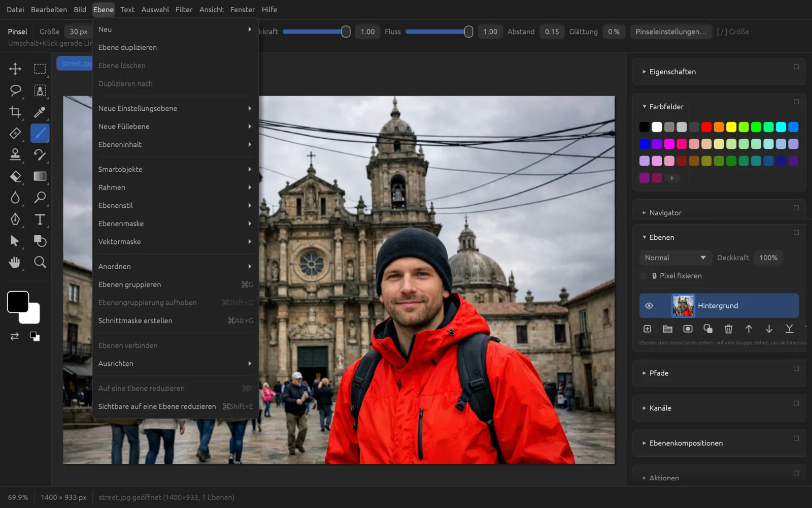
Task: Move layer up with the arrow icon
Action: click(749, 329)
